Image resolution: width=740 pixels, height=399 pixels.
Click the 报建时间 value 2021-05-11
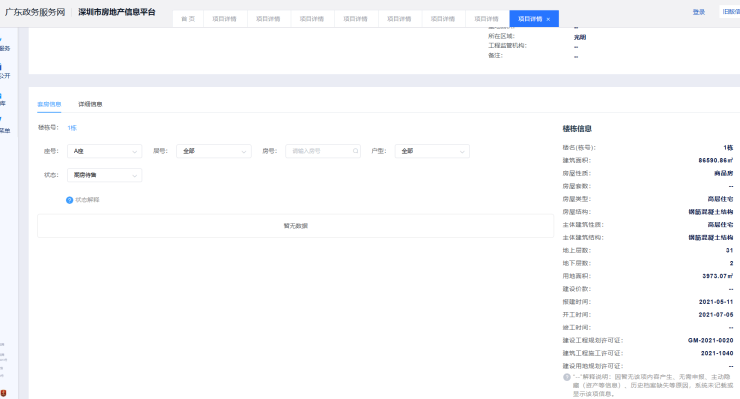coord(715,302)
